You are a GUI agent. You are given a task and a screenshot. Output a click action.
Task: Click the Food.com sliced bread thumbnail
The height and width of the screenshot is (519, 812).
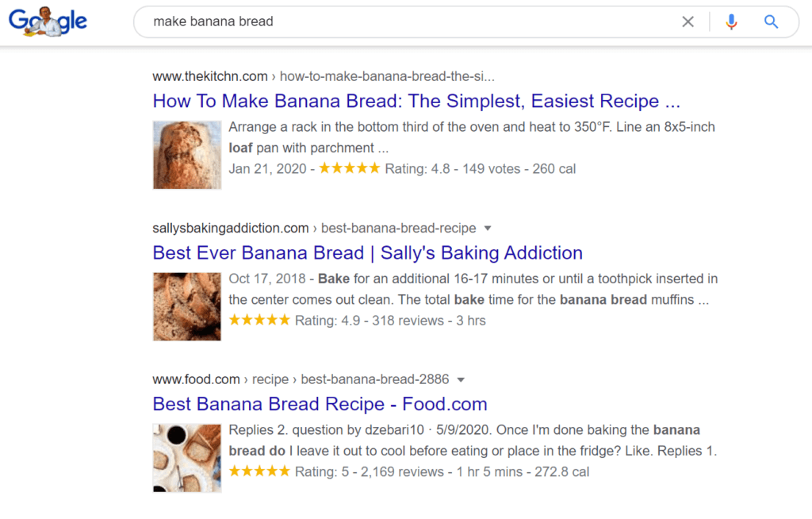[187, 458]
